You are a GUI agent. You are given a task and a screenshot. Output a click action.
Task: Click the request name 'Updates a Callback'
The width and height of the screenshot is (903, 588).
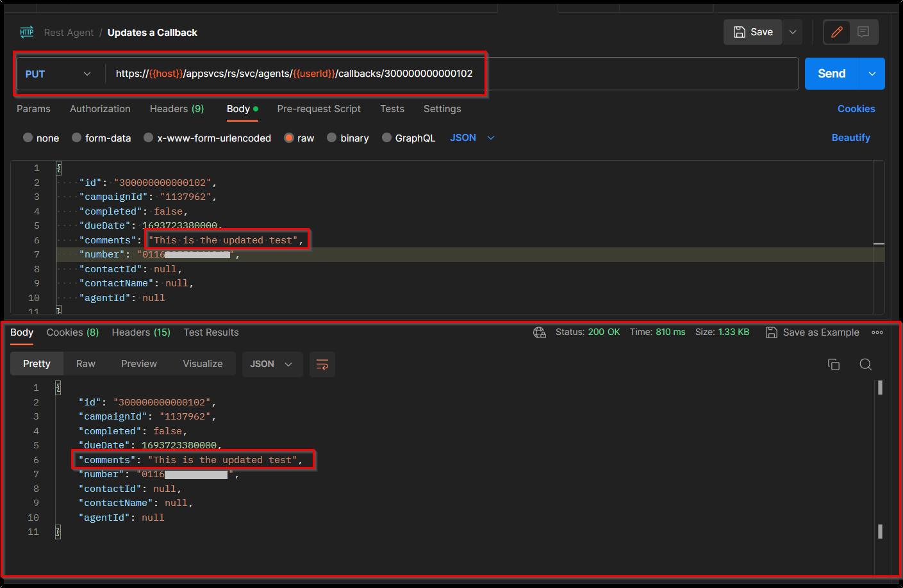[153, 33]
